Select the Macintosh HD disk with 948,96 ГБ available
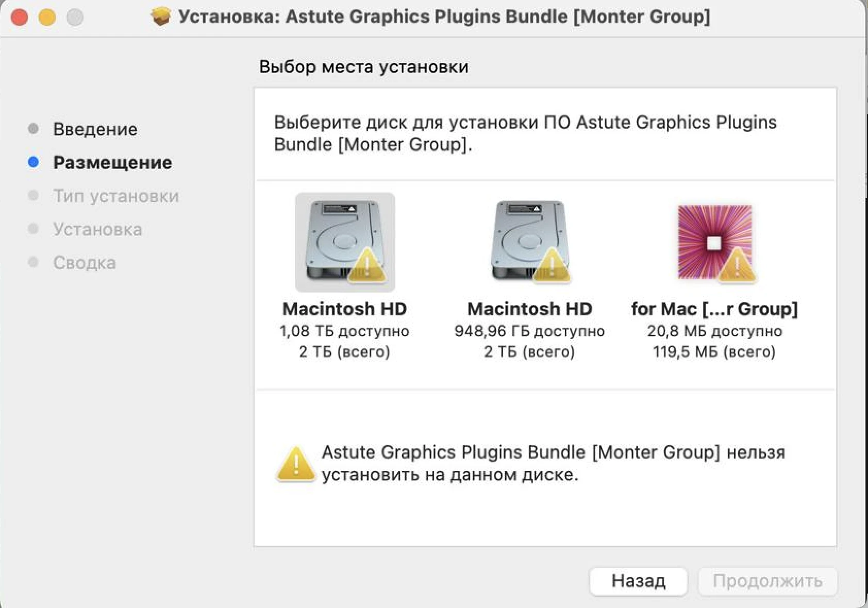 [530, 242]
